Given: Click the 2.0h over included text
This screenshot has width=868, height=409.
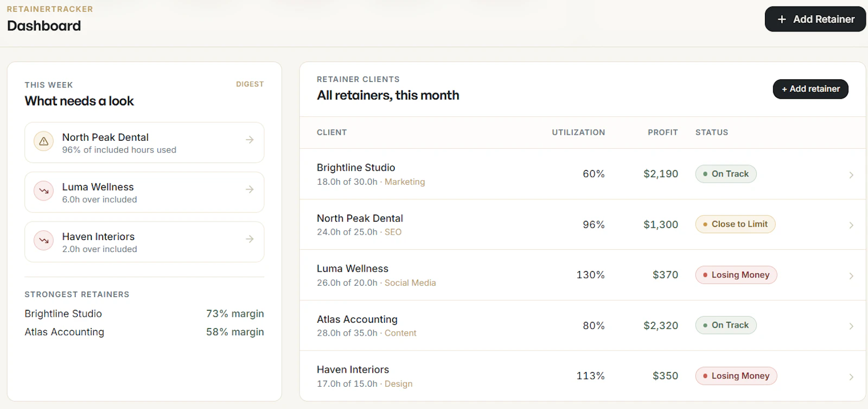Looking at the screenshot, I should [x=99, y=249].
